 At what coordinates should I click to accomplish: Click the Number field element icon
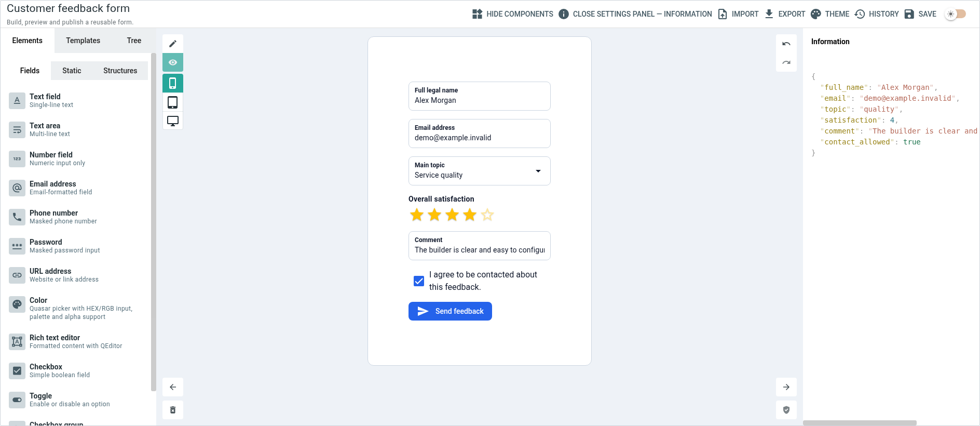point(17,159)
